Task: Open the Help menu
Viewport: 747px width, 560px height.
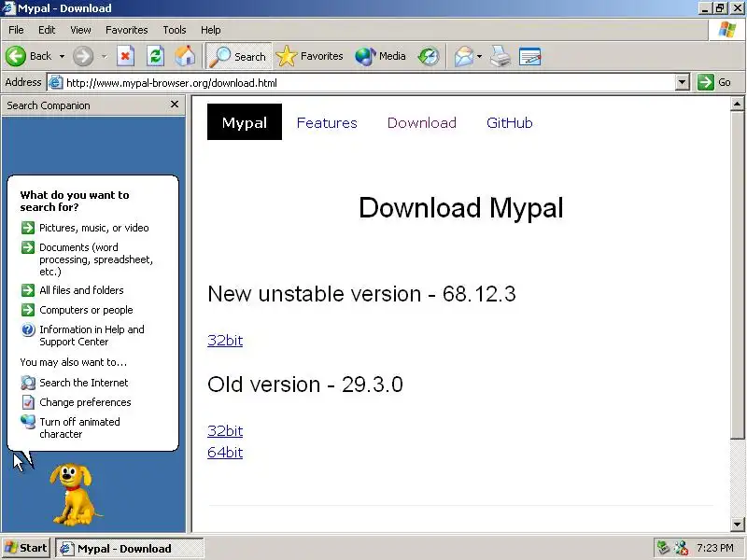Action: click(x=211, y=30)
